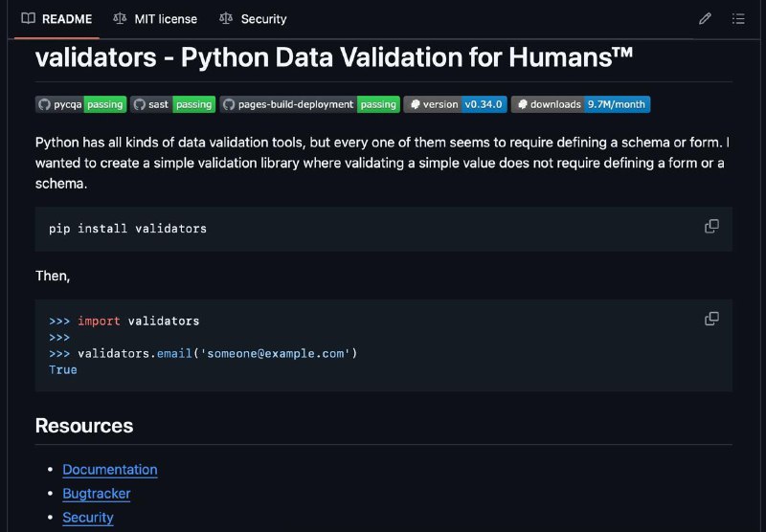The image size is (766, 532).
Task: Click the version v0.34.0 badge
Action: pos(456,104)
